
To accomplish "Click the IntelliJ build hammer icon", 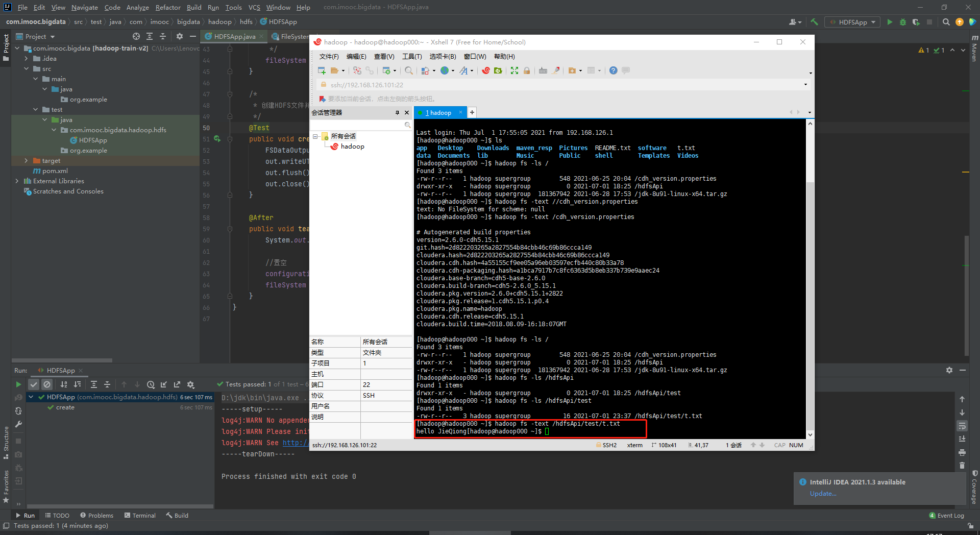I will pyautogui.click(x=814, y=22).
